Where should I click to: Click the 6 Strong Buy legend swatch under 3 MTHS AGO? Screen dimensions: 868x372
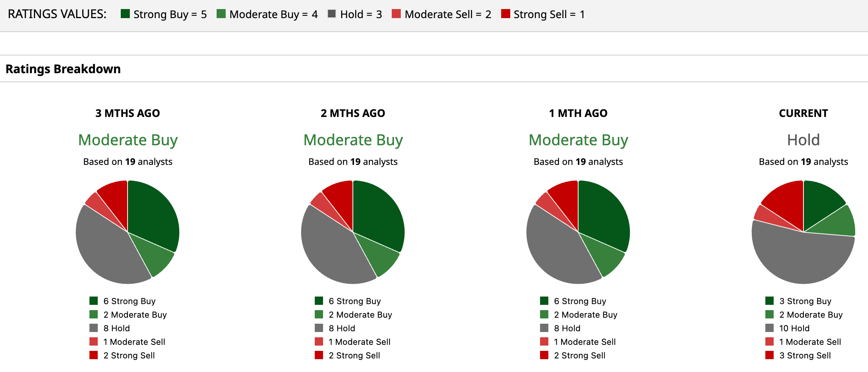94,301
